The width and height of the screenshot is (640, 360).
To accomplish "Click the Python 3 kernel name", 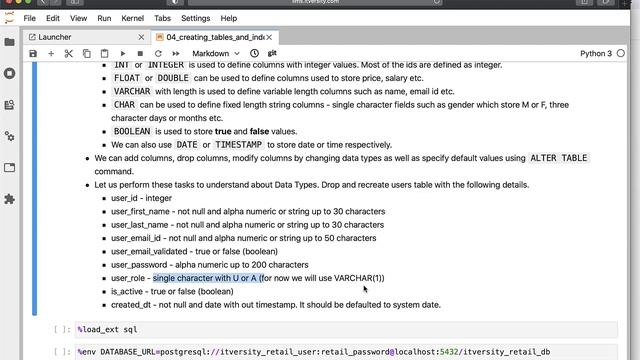I will click(596, 53).
